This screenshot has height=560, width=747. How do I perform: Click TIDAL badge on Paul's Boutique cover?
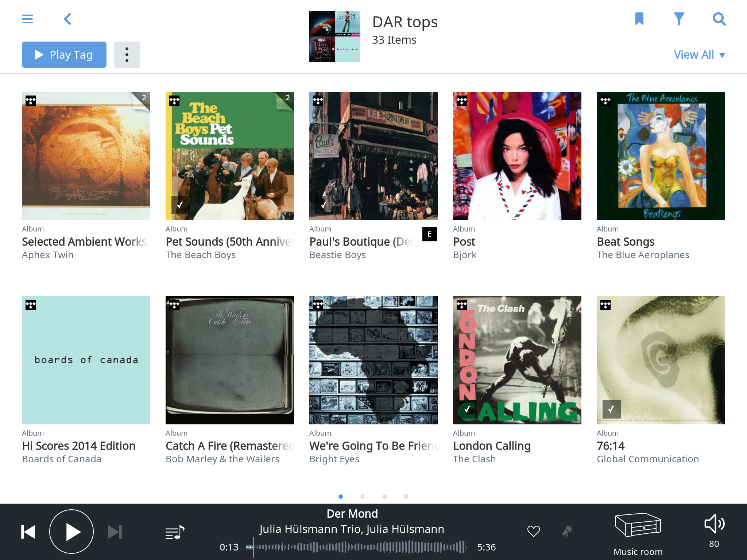318,101
